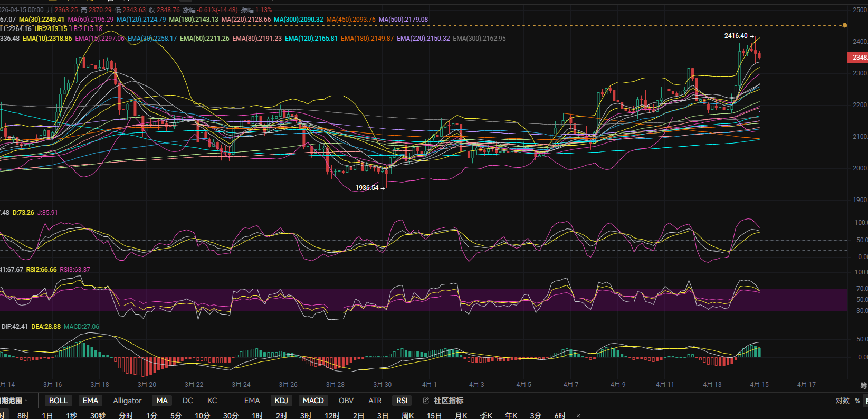The width and height of the screenshot is (868, 419).
Task: Enable the DC channel indicator
Action: tap(187, 401)
